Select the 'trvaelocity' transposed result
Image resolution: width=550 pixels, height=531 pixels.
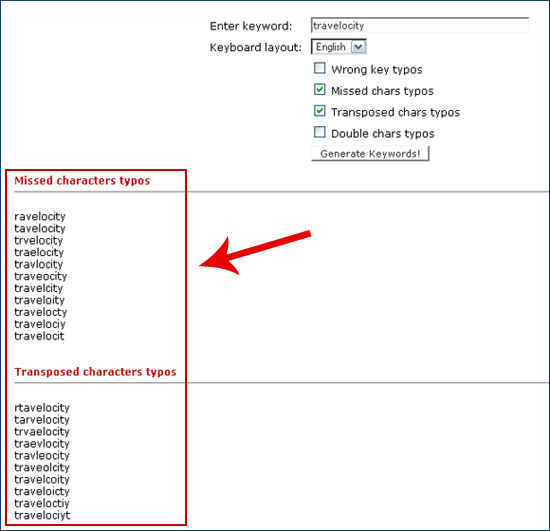tap(42, 431)
